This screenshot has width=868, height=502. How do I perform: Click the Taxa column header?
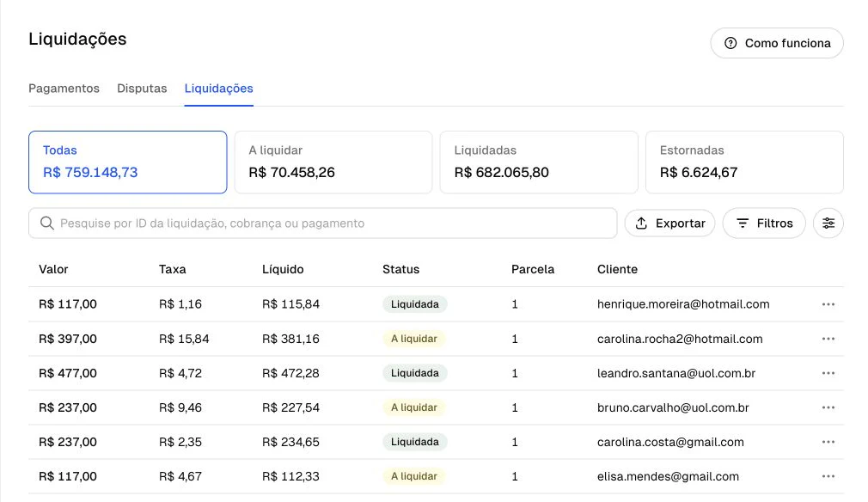click(172, 270)
